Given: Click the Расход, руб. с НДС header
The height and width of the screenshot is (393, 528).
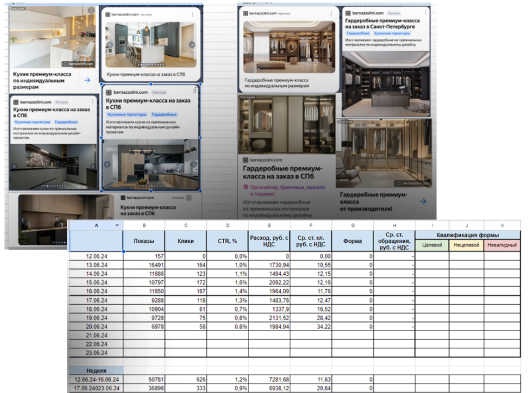Looking at the screenshot, I should (x=269, y=241).
